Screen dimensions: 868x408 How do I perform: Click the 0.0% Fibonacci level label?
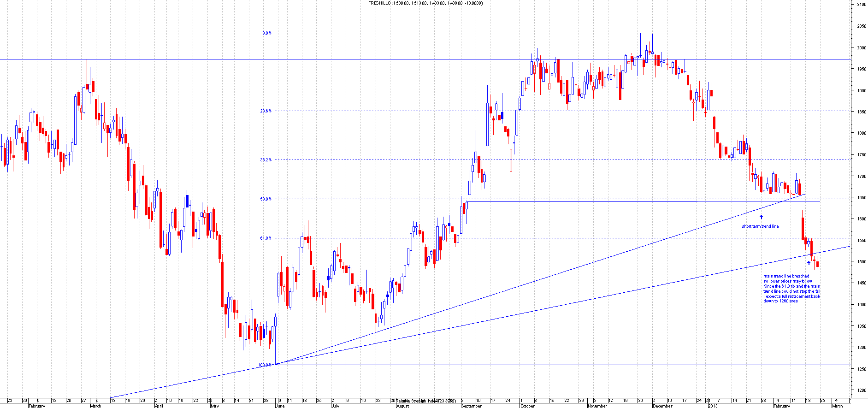click(x=266, y=33)
